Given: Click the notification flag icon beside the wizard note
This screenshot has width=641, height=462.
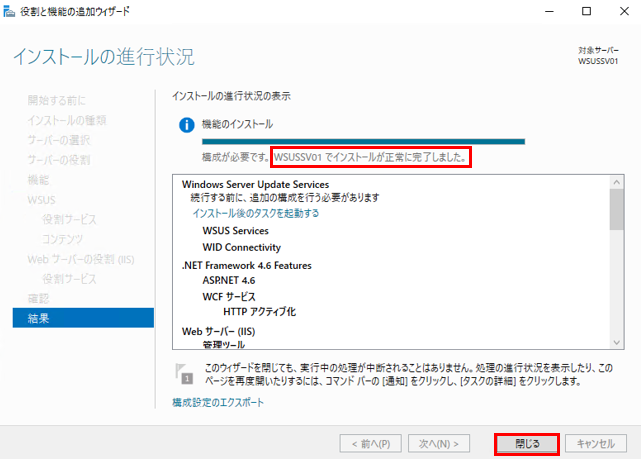Looking at the screenshot, I should click(x=186, y=373).
